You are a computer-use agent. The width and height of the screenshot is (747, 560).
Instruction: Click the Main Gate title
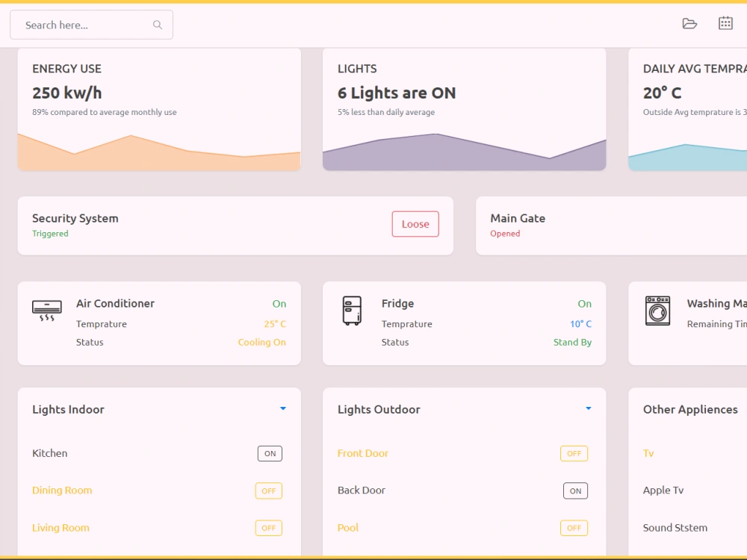point(518,219)
